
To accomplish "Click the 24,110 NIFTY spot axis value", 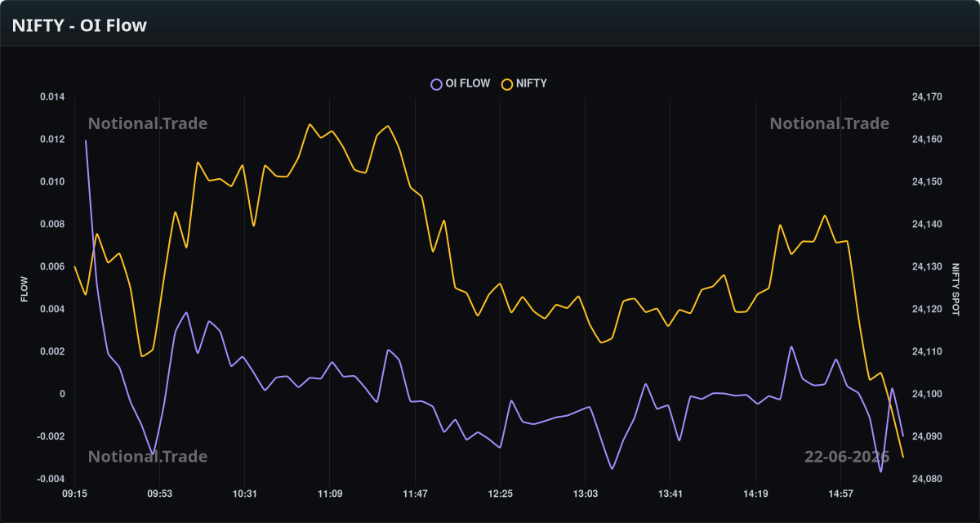I will click(x=927, y=352).
